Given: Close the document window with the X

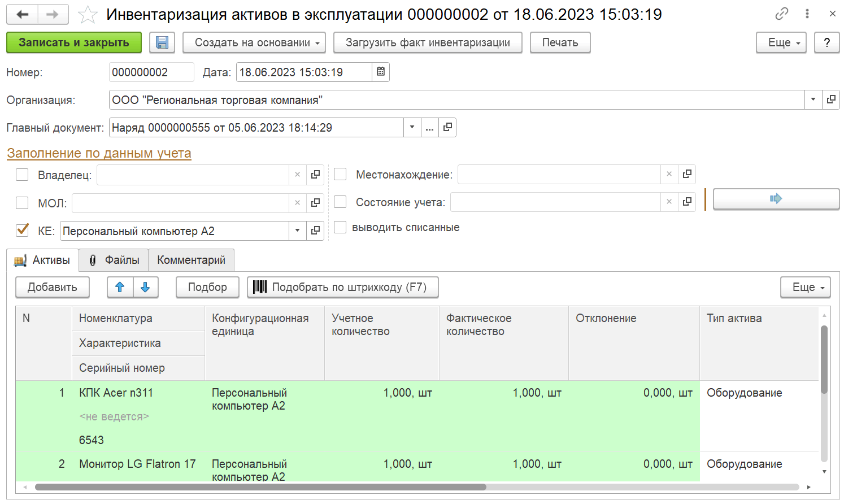Looking at the screenshot, I should (x=832, y=14).
